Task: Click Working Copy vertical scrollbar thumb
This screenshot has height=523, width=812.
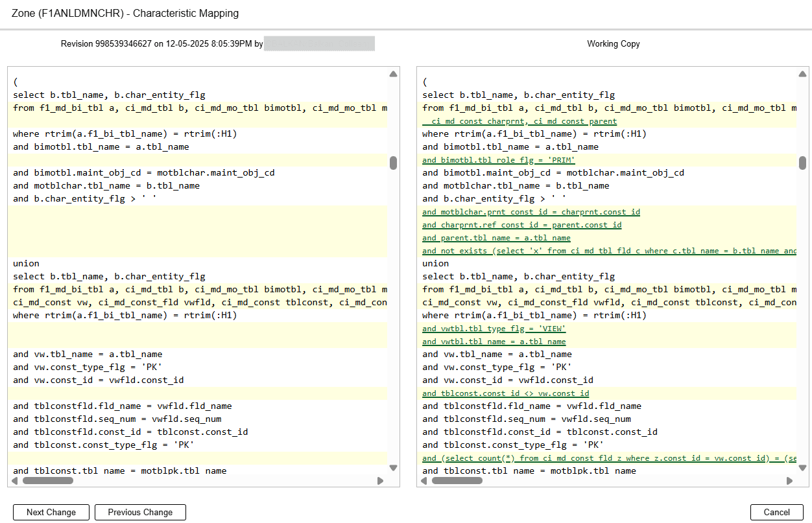Action: [x=802, y=163]
